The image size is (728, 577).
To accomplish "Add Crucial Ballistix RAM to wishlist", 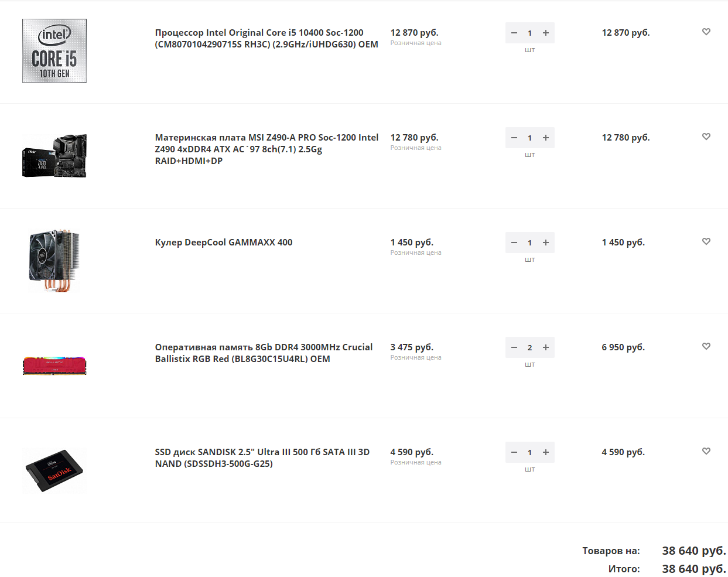I will click(706, 346).
